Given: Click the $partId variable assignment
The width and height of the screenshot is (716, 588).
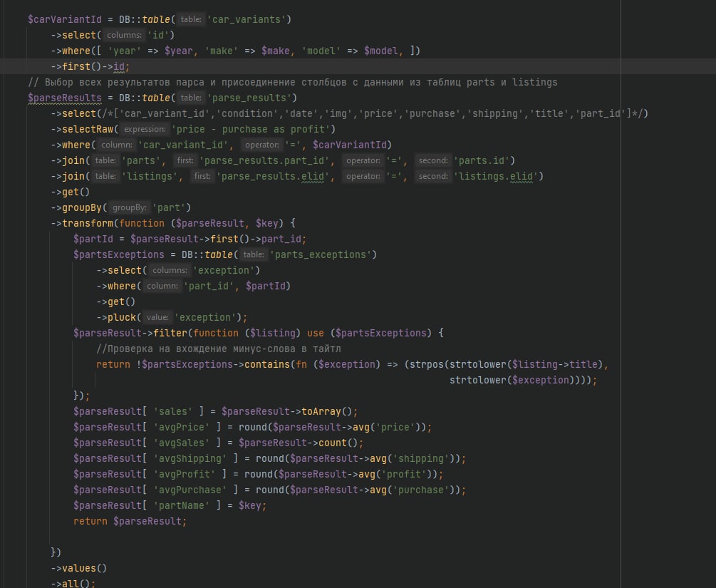Looking at the screenshot, I should click(x=93, y=239).
